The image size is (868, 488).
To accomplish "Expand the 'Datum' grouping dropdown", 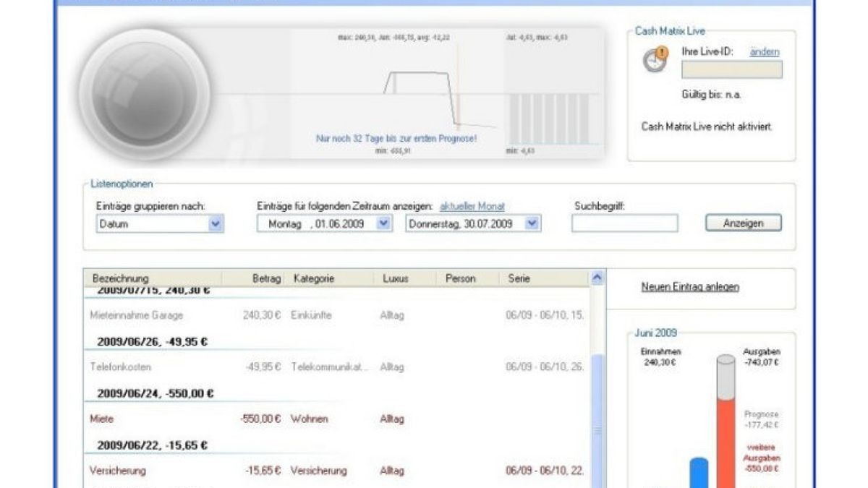I will [x=216, y=224].
